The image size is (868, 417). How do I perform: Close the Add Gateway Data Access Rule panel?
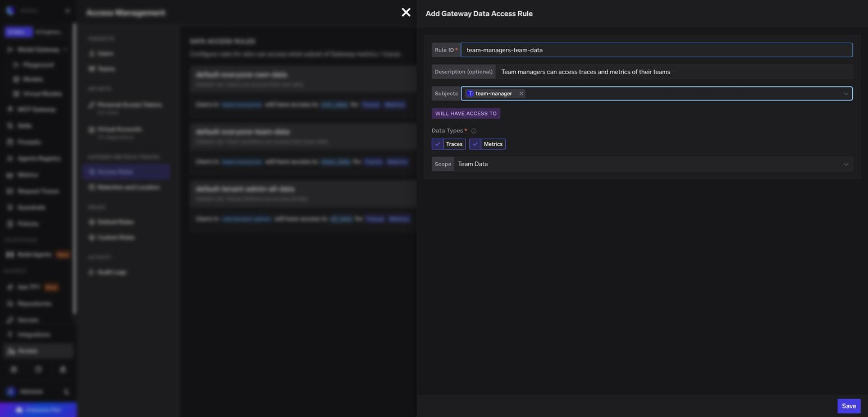[406, 12]
